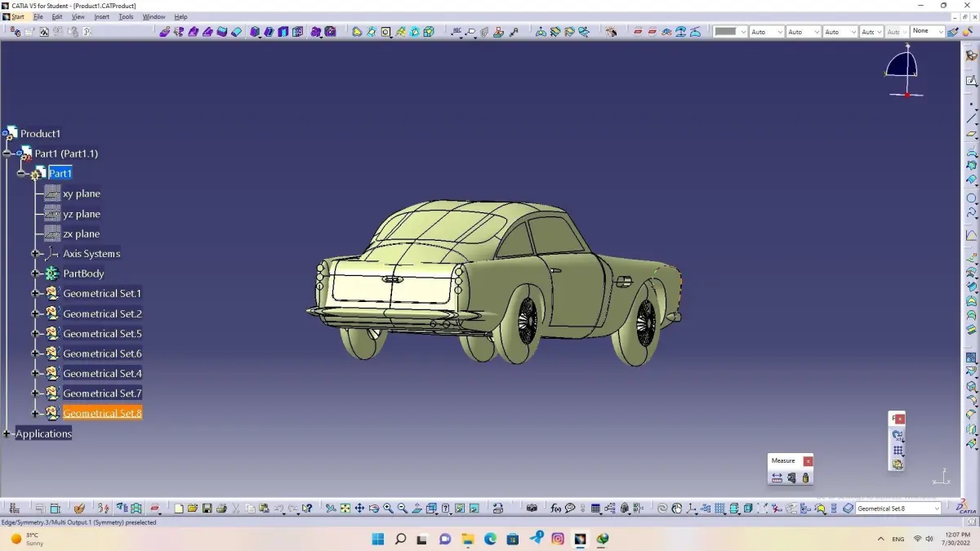
Task: Open the Insert menu
Action: 101,16
